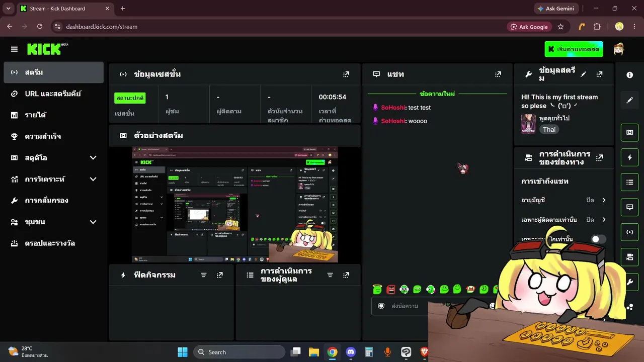The width and height of the screenshot is (644, 362).
Task: Click the Ask Google lens button
Action: [529, 27]
